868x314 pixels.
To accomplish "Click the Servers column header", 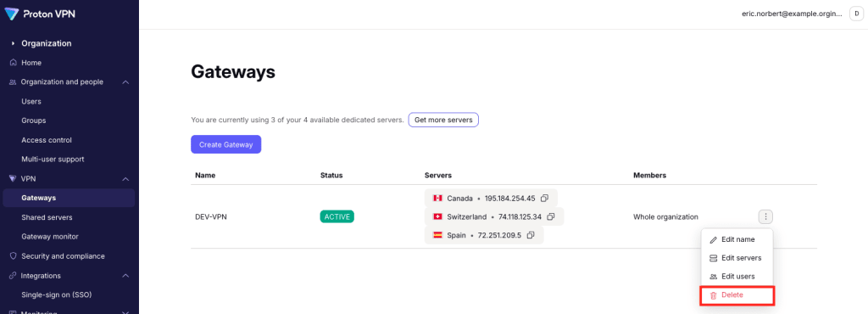I will pos(438,175).
